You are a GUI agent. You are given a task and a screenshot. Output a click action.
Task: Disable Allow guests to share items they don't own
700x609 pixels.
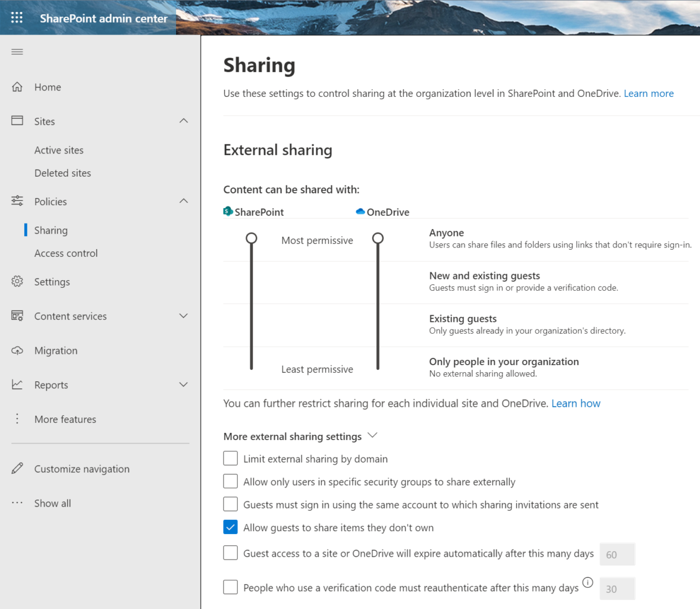tap(230, 527)
